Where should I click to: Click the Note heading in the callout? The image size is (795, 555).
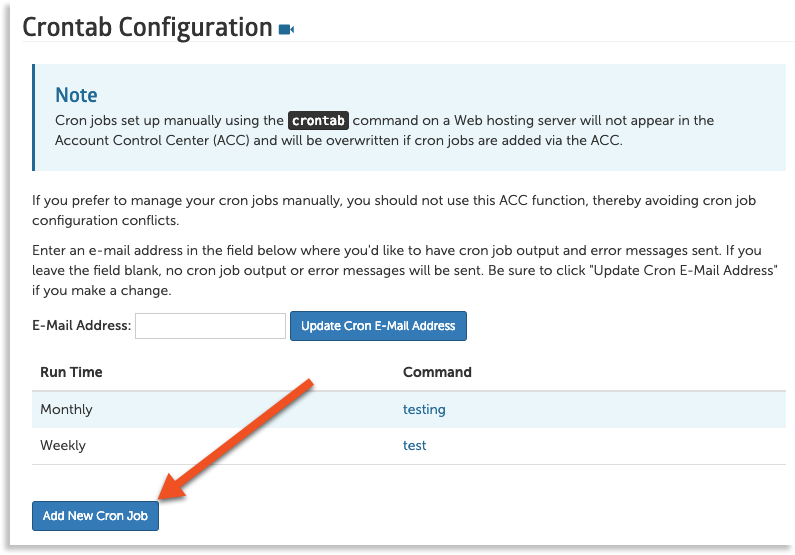click(76, 95)
